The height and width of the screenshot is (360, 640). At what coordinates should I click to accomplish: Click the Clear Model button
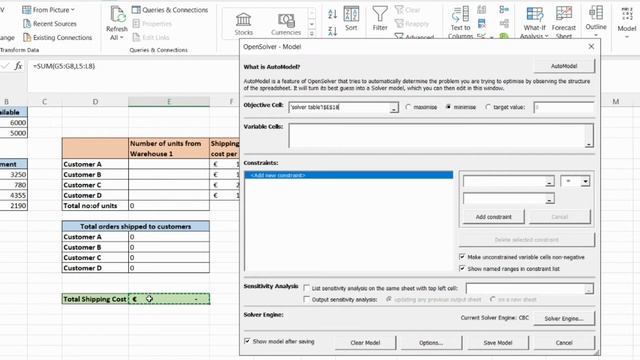pyautogui.click(x=365, y=342)
